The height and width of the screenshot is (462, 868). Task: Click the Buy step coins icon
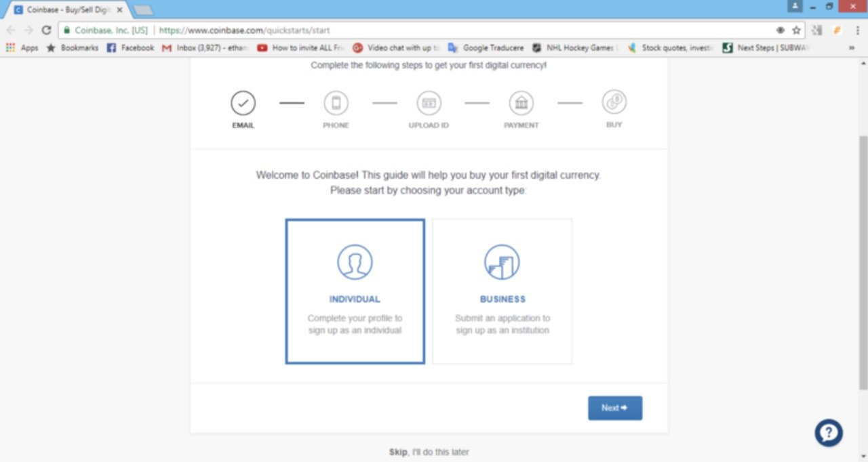[614, 102]
